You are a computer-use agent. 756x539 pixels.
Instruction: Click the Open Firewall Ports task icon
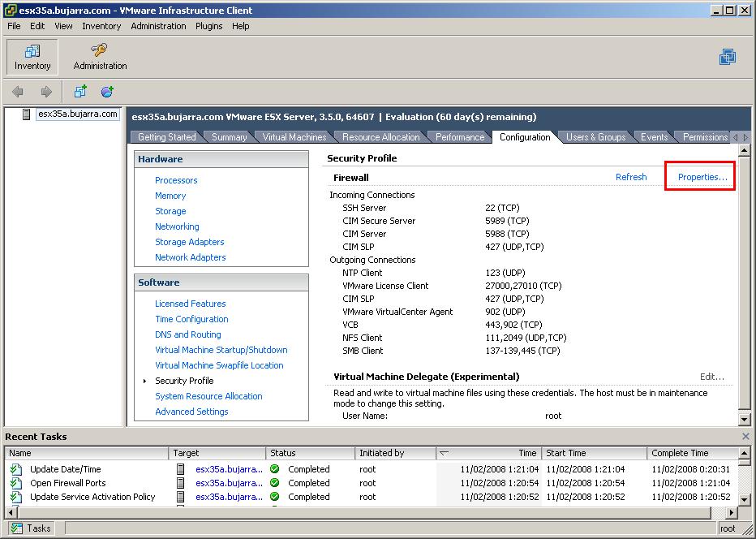pyautogui.click(x=16, y=483)
